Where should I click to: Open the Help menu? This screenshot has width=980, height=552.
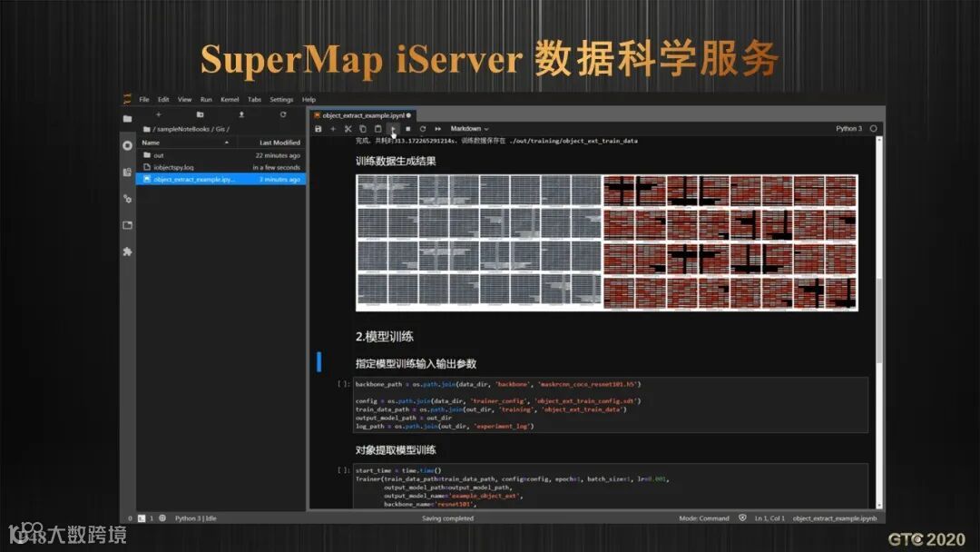click(309, 99)
